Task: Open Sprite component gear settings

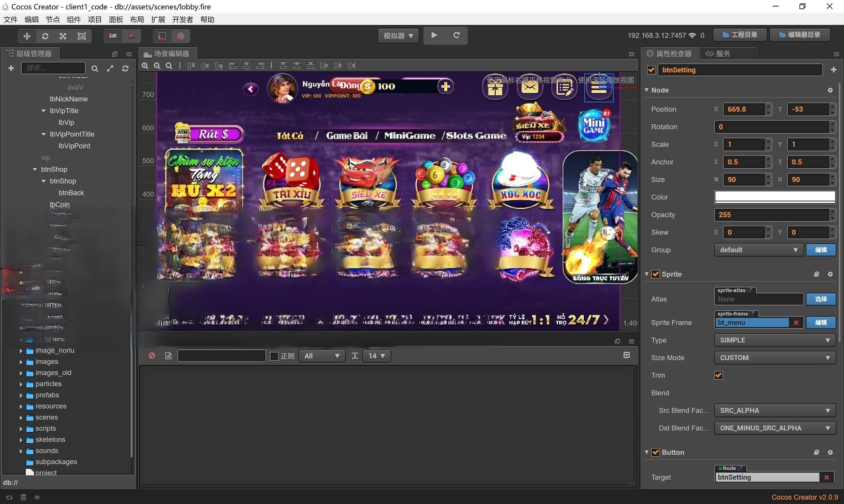Action: tap(830, 274)
